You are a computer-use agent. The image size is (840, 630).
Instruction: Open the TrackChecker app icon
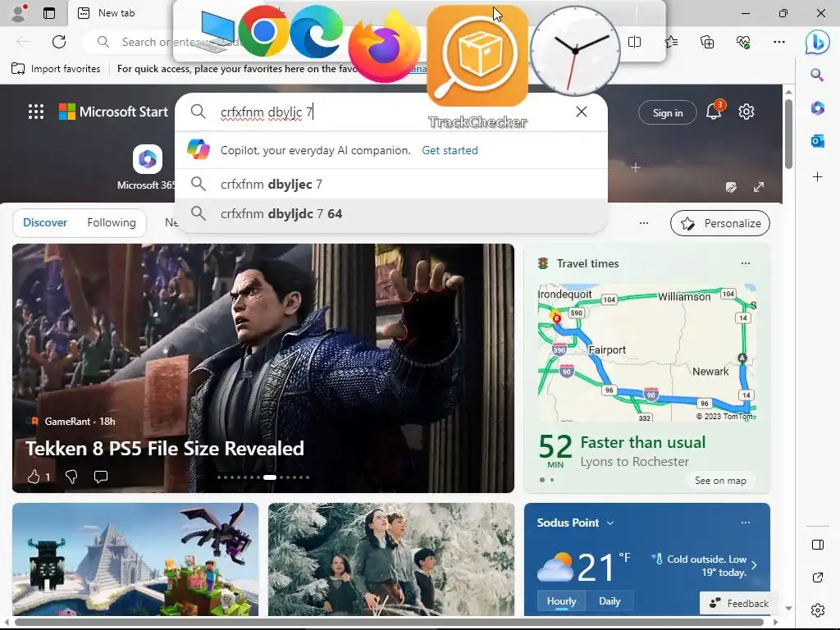[477, 56]
